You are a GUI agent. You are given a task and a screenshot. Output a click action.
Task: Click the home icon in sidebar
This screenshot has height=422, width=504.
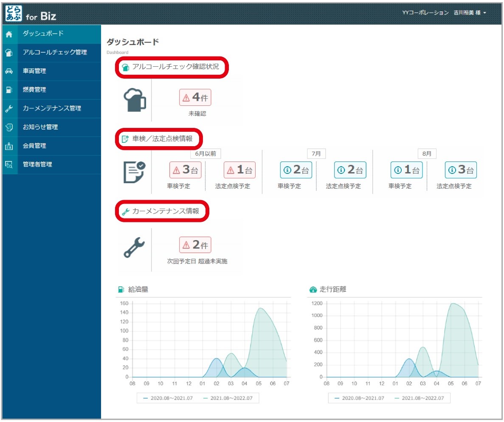point(9,34)
